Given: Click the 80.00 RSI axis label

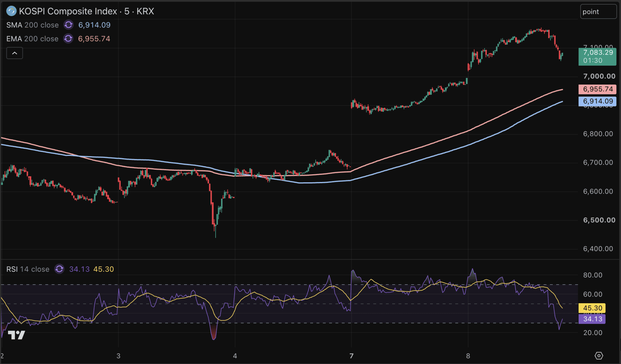Looking at the screenshot, I should (x=593, y=275).
